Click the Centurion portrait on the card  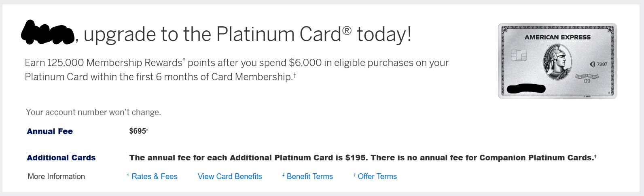pos(557,62)
